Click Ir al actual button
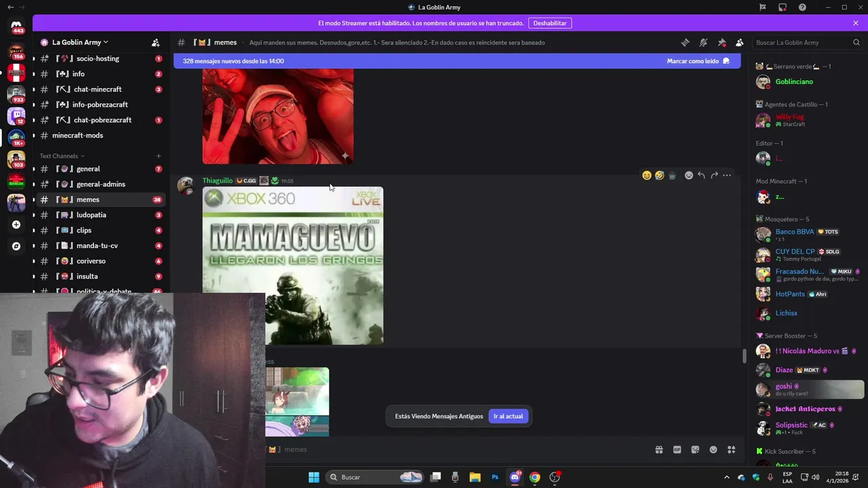The width and height of the screenshot is (868, 488). tap(508, 416)
